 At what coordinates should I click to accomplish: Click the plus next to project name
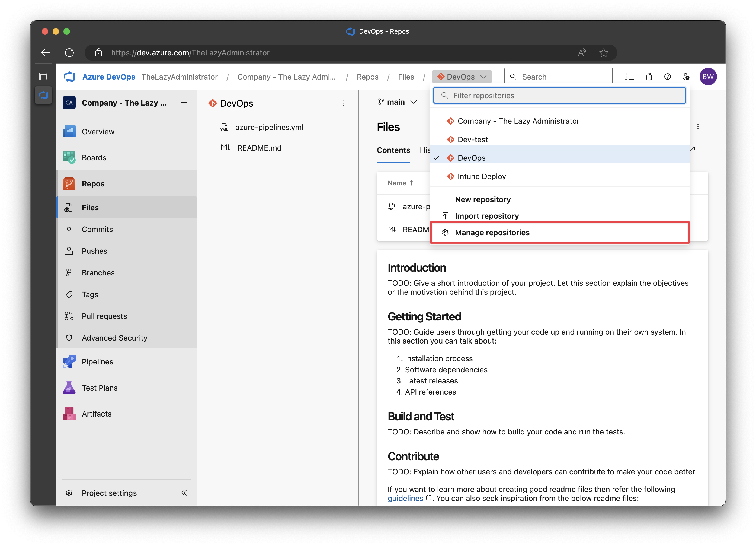point(184,102)
